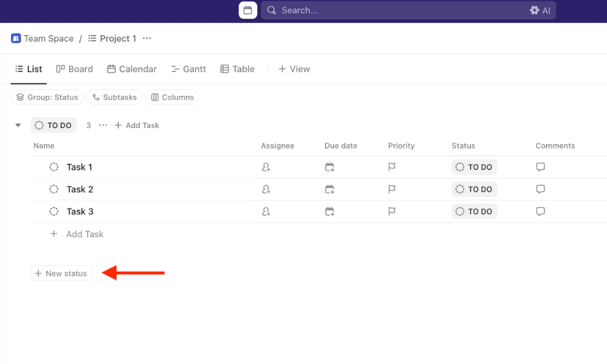Click the Status column header

(x=463, y=146)
